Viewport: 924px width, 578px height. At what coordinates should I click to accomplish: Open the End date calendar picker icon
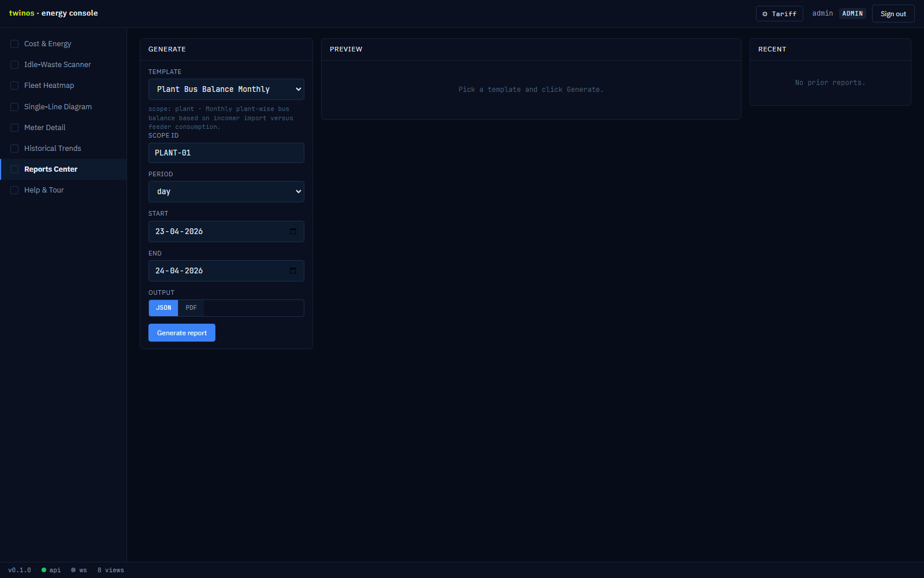pyautogui.click(x=293, y=271)
